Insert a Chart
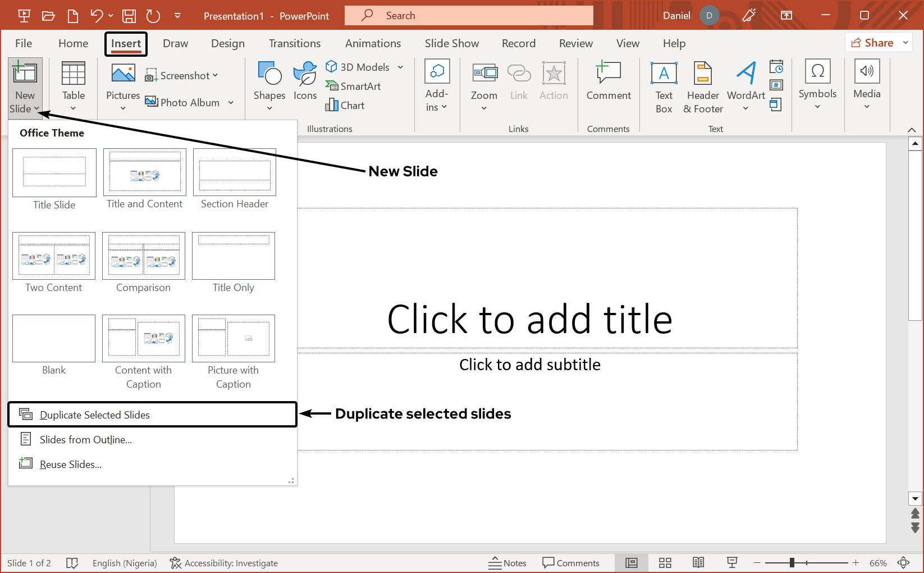 pyautogui.click(x=346, y=105)
